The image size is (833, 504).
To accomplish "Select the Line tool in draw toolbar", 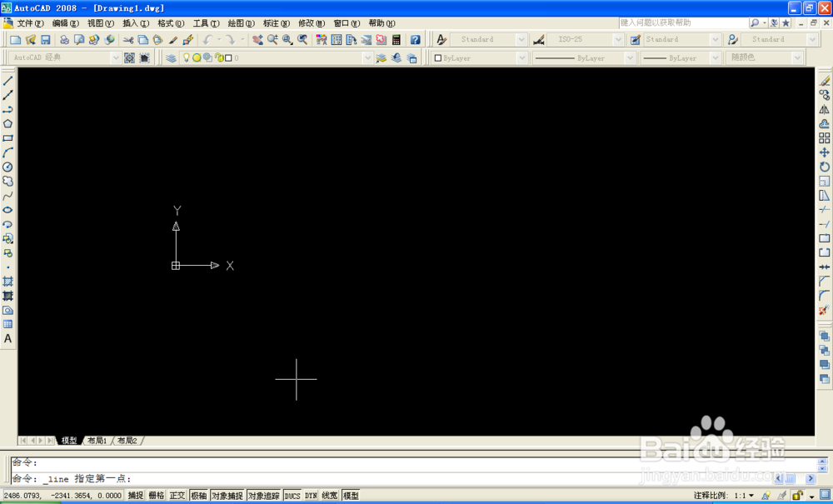I will click(x=8, y=81).
